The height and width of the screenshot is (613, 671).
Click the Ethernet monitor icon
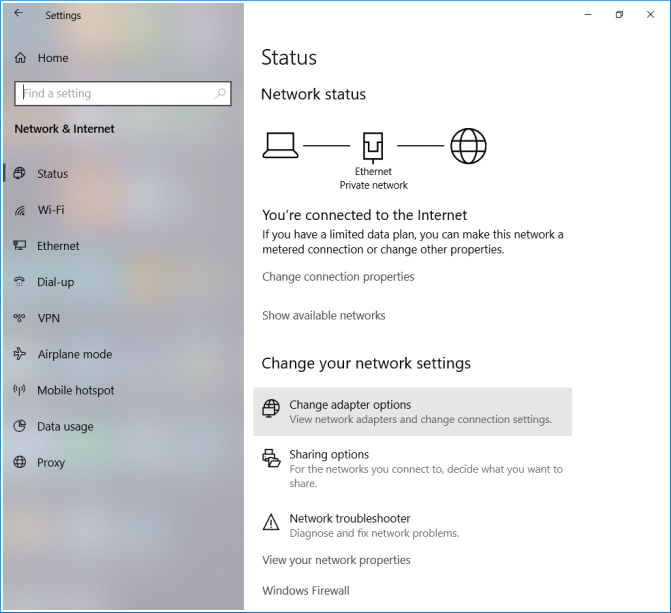click(x=19, y=246)
